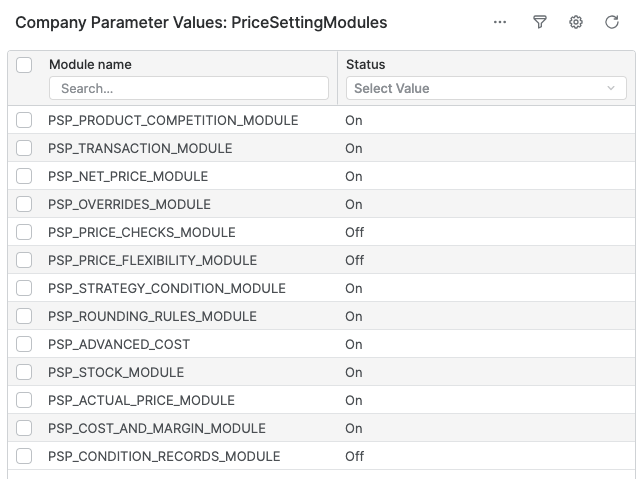Click the filter funnel icon

coord(540,22)
